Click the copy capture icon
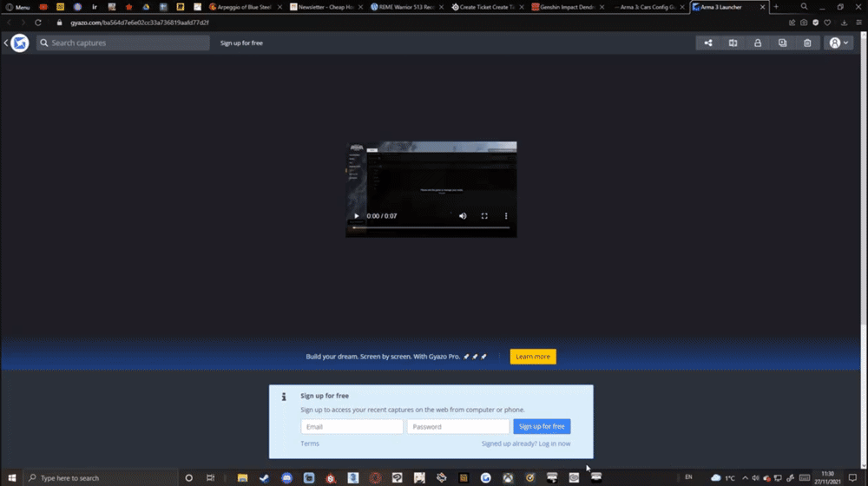Viewport: 868px width, 486px height. click(783, 43)
